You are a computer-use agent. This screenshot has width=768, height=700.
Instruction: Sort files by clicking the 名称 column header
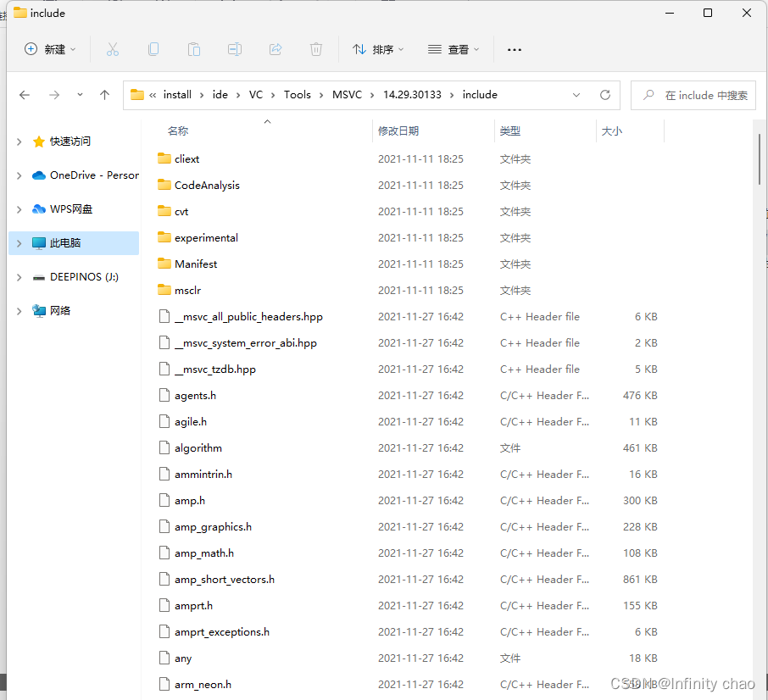[x=178, y=131]
